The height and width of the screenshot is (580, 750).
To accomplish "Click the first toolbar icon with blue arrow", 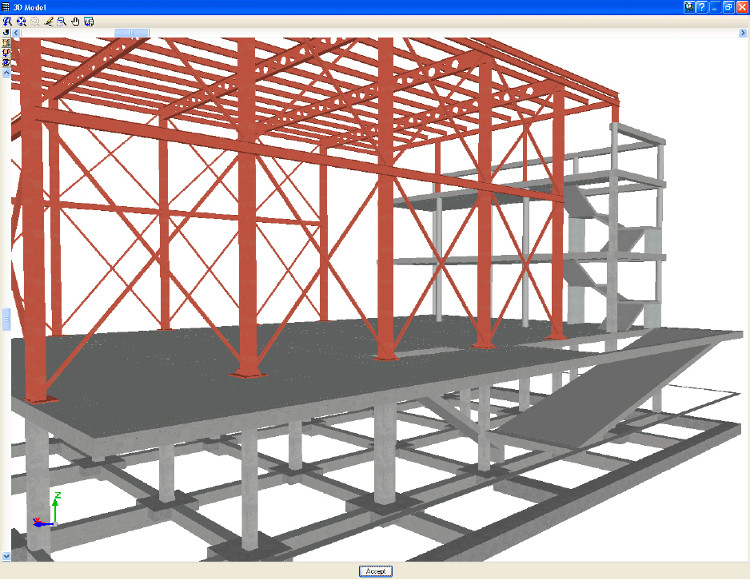I will (7, 20).
